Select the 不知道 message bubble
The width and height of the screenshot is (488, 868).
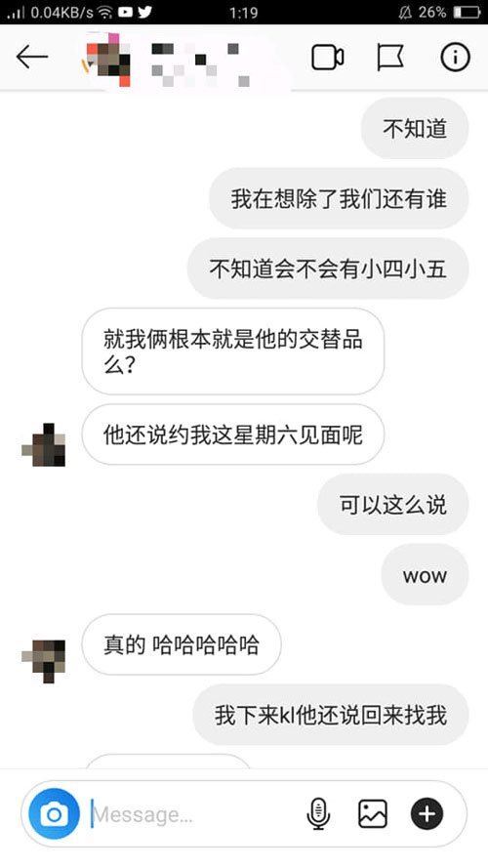click(415, 129)
